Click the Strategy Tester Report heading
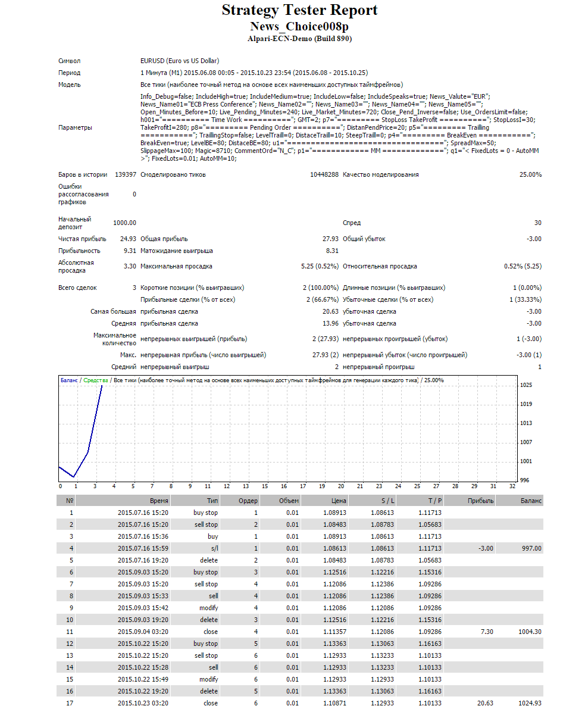 (299, 10)
